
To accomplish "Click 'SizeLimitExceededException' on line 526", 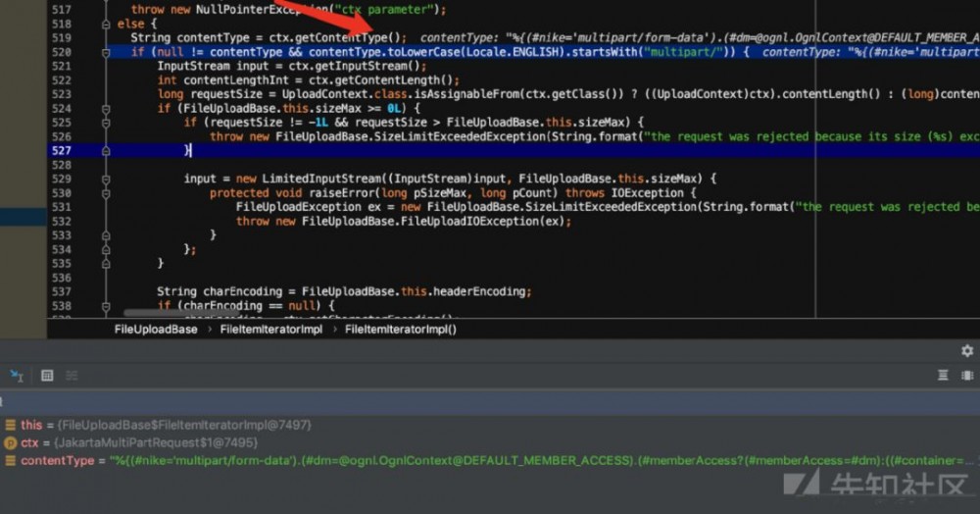I will [x=460, y=136].
